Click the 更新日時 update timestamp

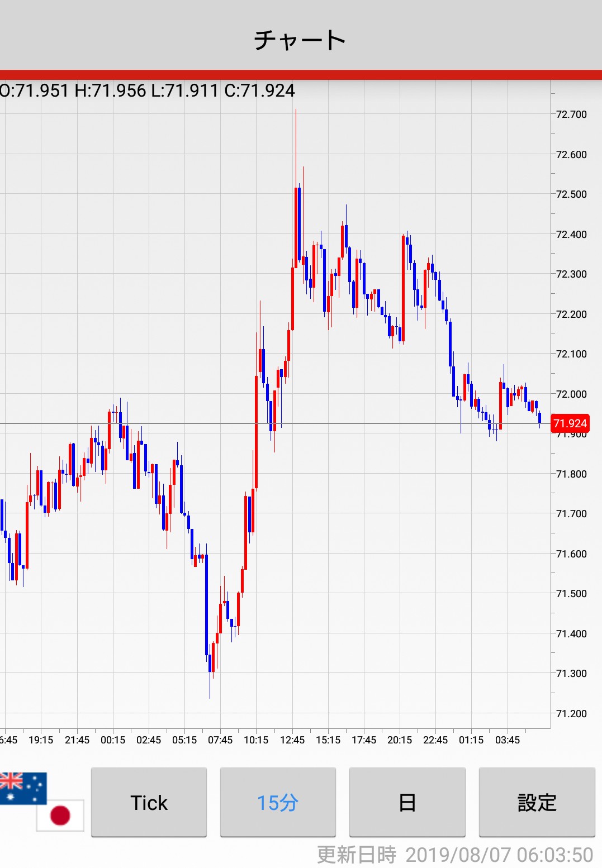pos(454,855)
